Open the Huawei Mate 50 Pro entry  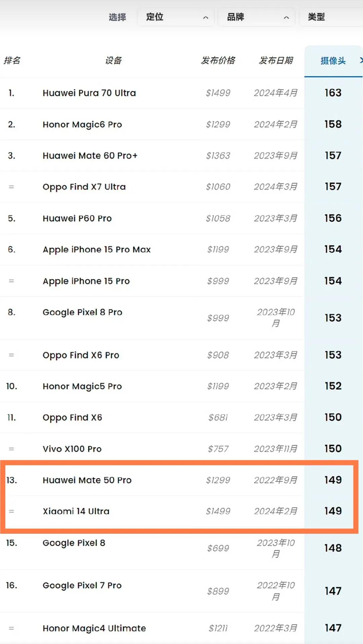pyautogui.click(x=87, y=480)
